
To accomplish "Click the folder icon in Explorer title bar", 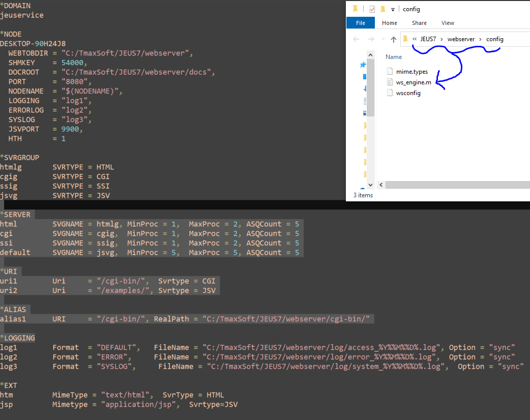I will tap(355, 9).
